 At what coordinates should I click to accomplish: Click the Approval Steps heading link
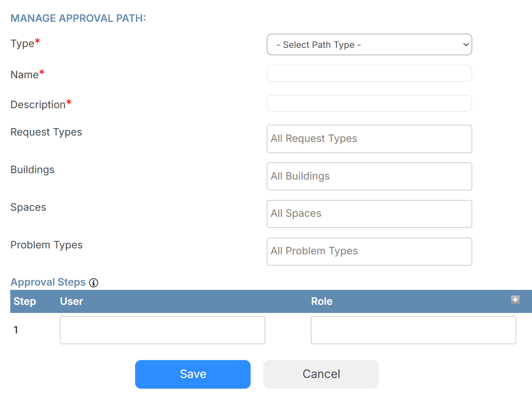[48, 282]
